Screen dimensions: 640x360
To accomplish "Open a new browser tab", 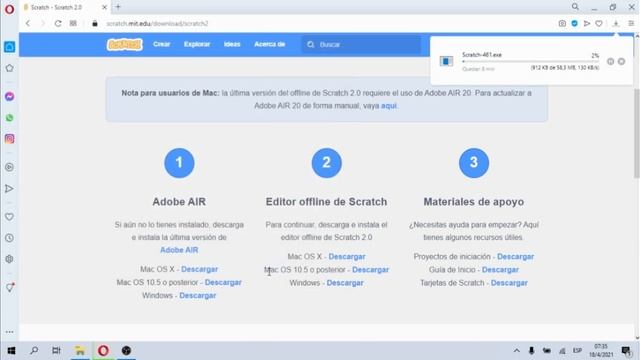I will coord(118,7).
